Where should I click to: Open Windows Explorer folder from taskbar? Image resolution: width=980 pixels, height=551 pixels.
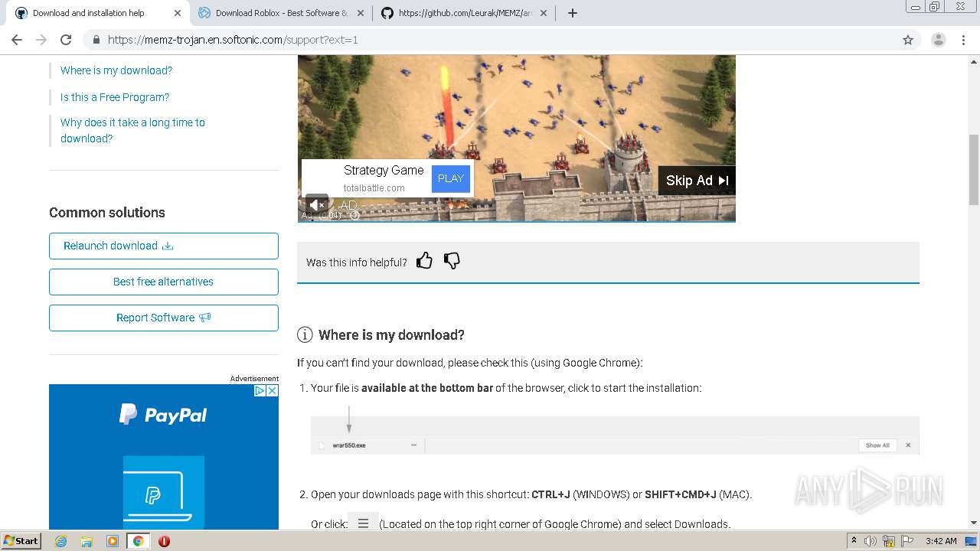(x=87, y=541)
